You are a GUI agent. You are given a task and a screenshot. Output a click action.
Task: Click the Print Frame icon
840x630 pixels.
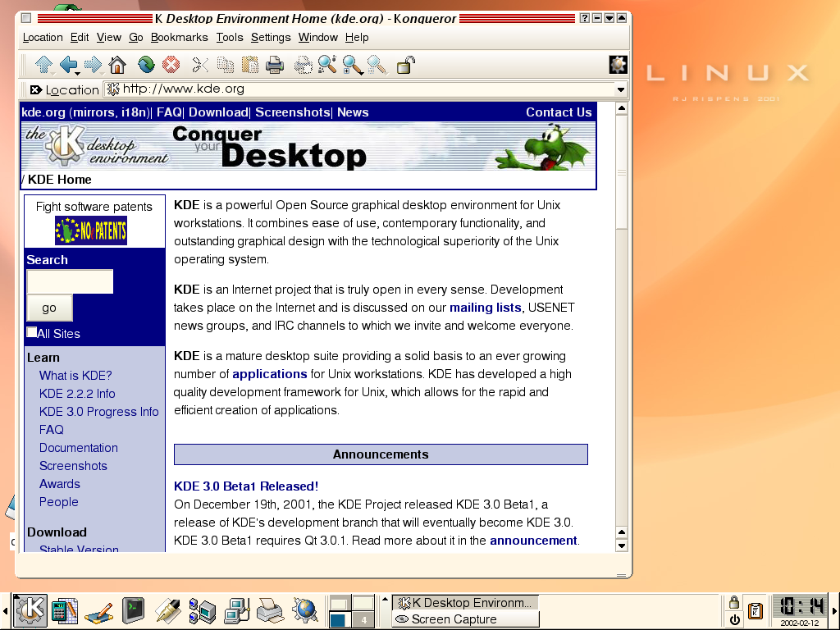pyautogui.click(x=304, y=65)
